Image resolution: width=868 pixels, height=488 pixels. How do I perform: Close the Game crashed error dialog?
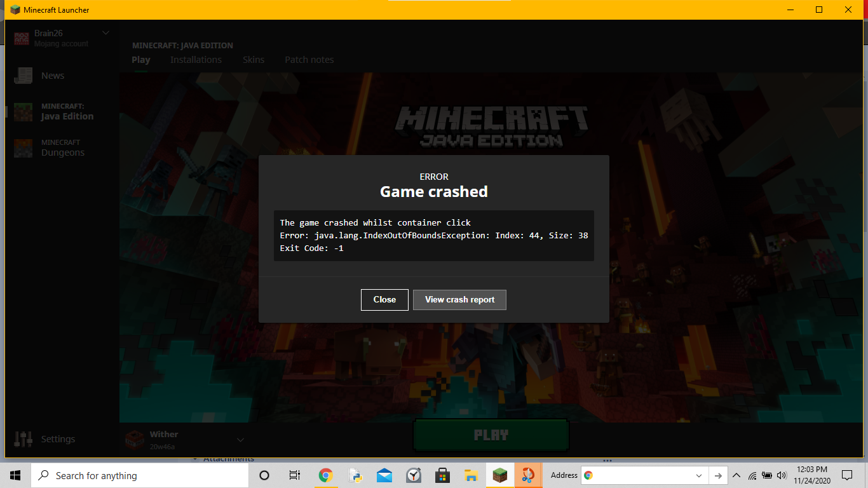pos(384,300)
